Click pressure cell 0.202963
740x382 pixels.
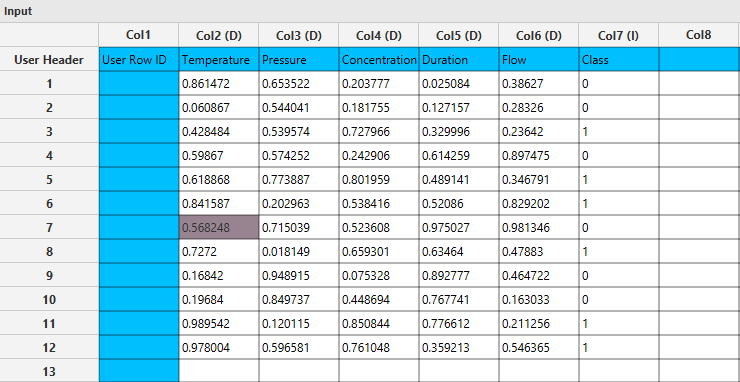(x=299, y=204)
